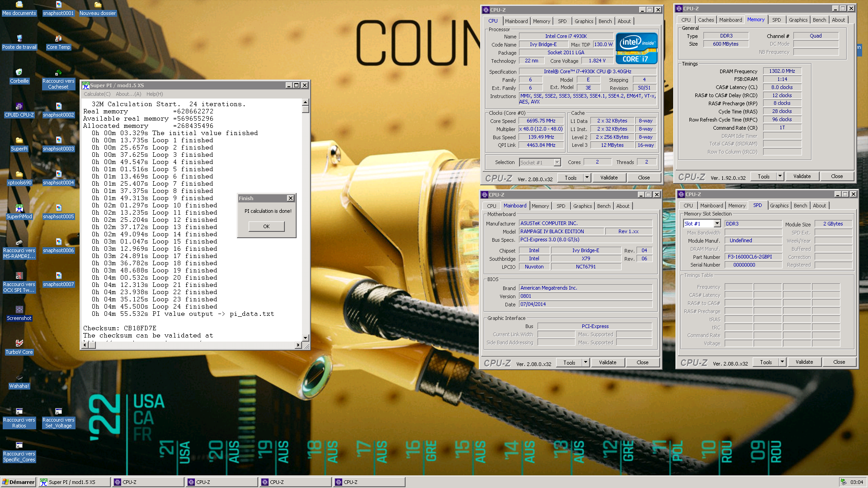The width and height of the screenshot is (868, 488).
Task: Click Close button in SPD window
Action: (x=839, y=362)
